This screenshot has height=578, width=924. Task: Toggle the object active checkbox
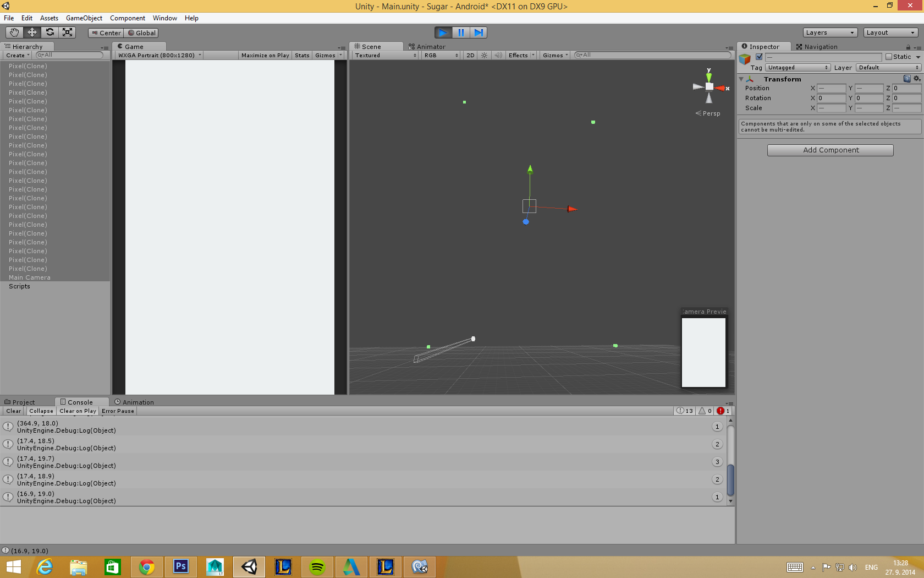pyautogui.click(x=759, y=57)
